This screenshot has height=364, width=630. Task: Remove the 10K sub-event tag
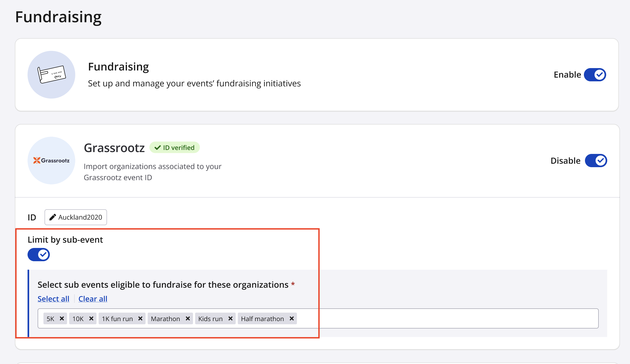point(91,318)
